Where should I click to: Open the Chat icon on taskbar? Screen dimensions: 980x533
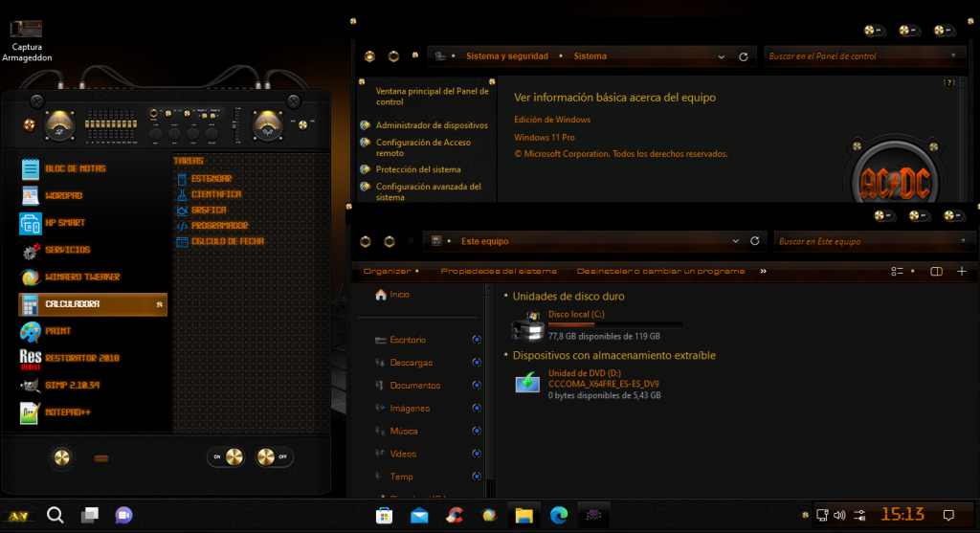123,515
